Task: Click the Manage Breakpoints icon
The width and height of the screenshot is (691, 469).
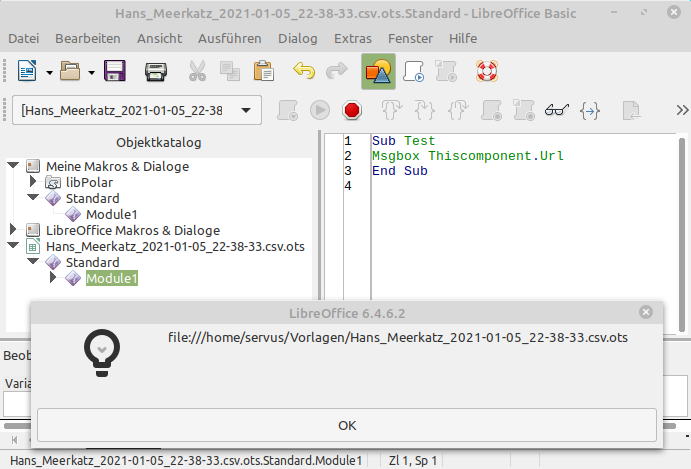Action: click(x=524, y=110)
